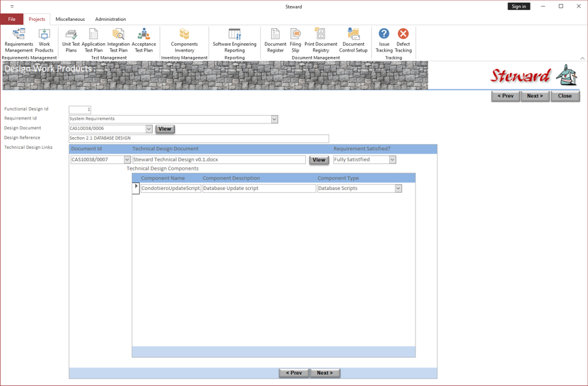Viewport: 588px width, 386px height.
Task: Minimize the Steward window
Action: pyautogui.click(x=543, y=7)
